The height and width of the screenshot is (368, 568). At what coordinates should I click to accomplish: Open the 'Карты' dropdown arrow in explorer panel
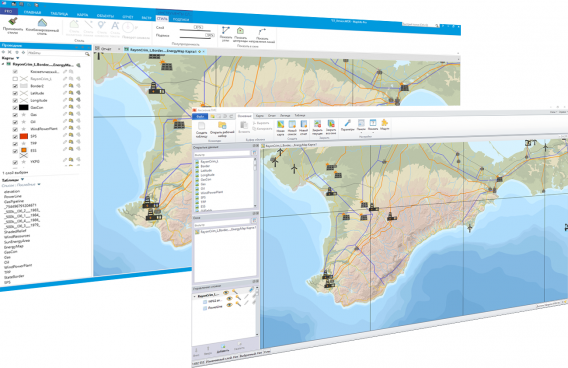point(18,58)
